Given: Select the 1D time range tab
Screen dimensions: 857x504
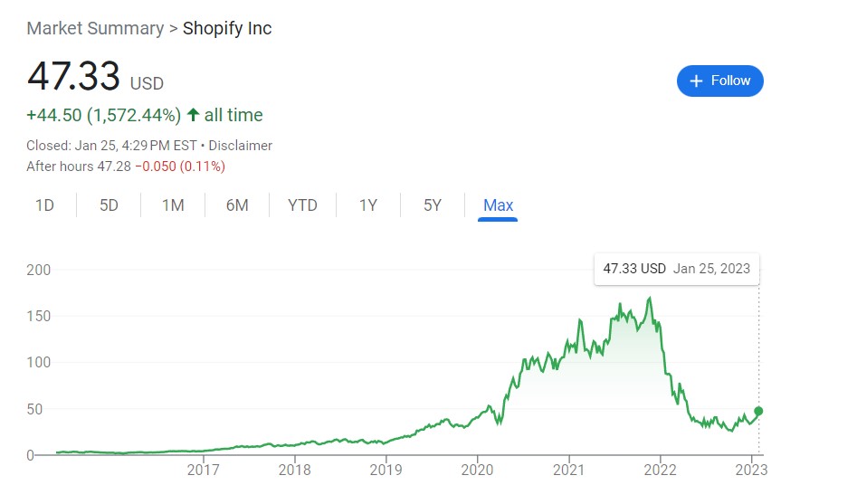Looking at the screenshot, I should [x=45, y=205].
